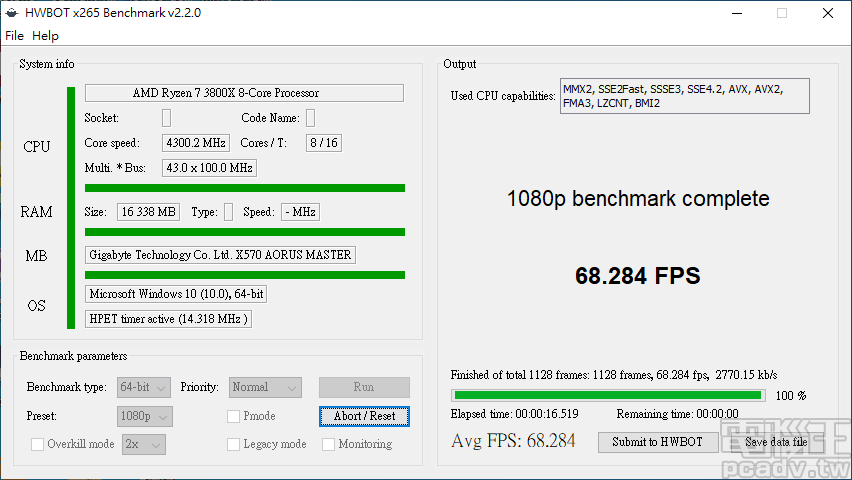Screen dimensions: 852x480
Task: Select the AMD Ryzen 7 3800X processor field
Action: tap(244, 93)
